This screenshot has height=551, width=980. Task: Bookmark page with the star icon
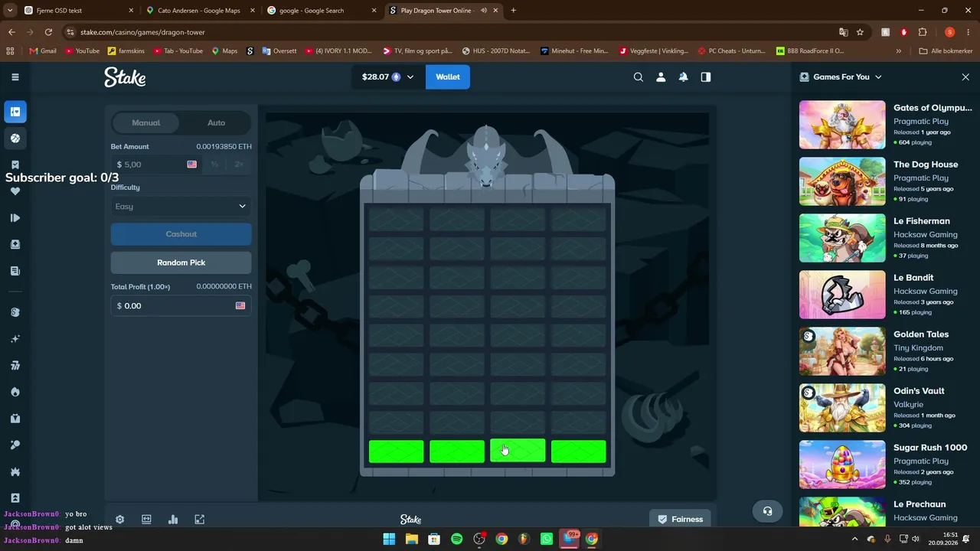point(860,32)
